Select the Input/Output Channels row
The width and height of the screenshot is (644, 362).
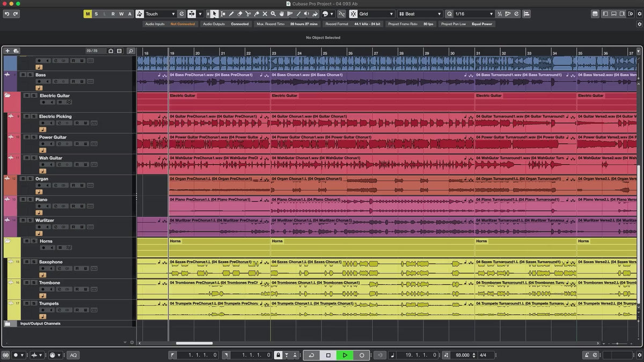[40, 323]
